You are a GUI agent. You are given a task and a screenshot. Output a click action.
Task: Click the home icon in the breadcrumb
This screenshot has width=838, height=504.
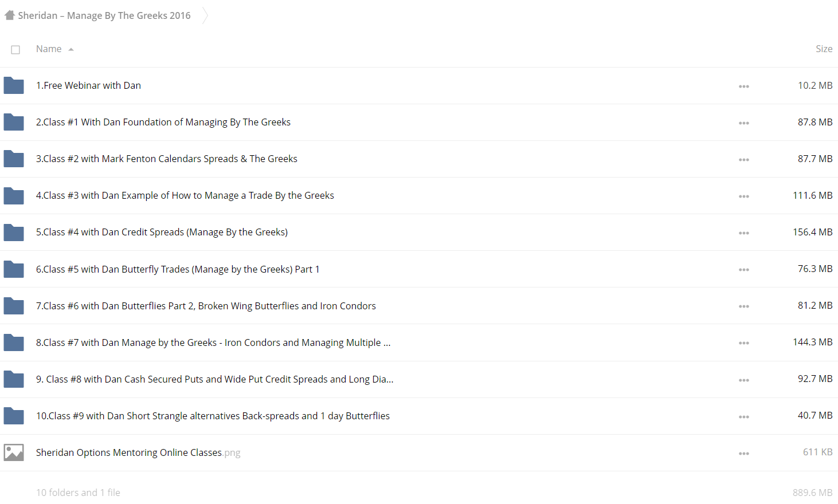point(10,15)
